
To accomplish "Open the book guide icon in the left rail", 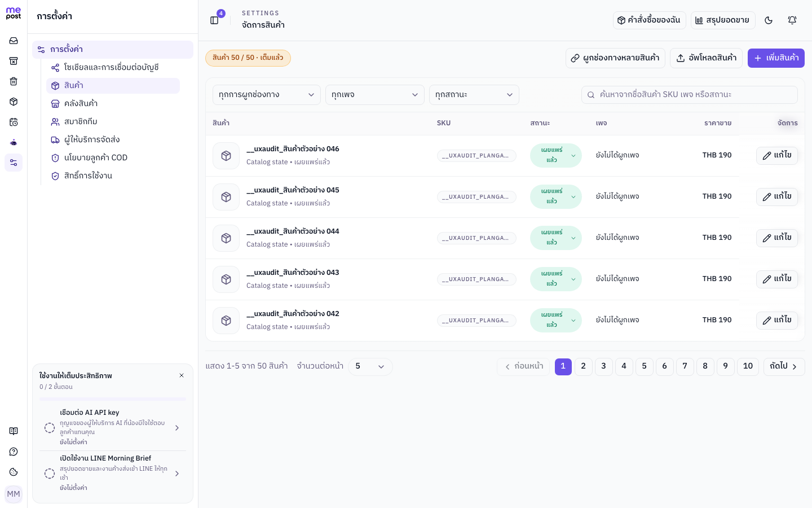I will [14, 431].
